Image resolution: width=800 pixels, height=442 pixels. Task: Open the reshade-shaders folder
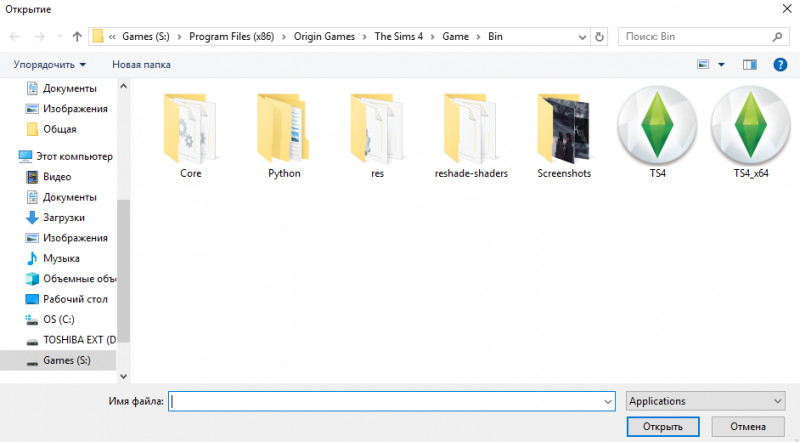tap(470, 128)
